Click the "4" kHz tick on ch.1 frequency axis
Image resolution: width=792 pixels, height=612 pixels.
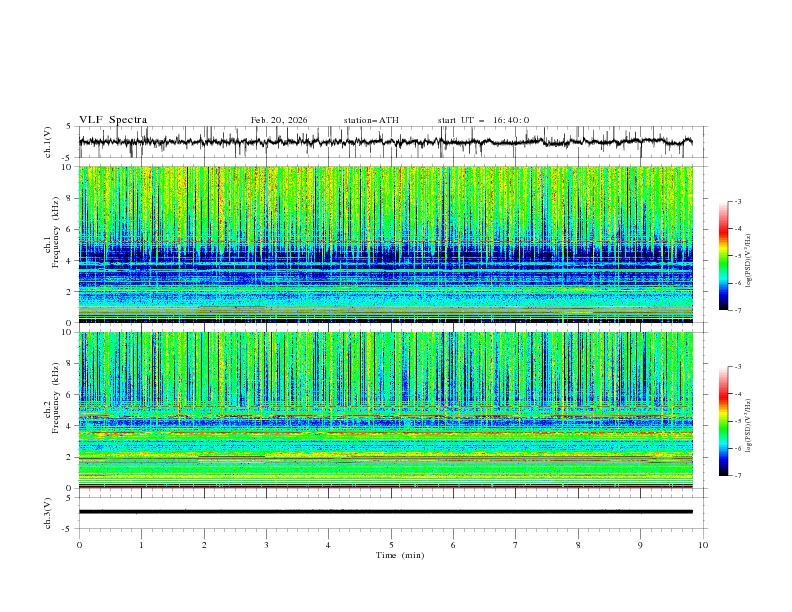(70, 261)
